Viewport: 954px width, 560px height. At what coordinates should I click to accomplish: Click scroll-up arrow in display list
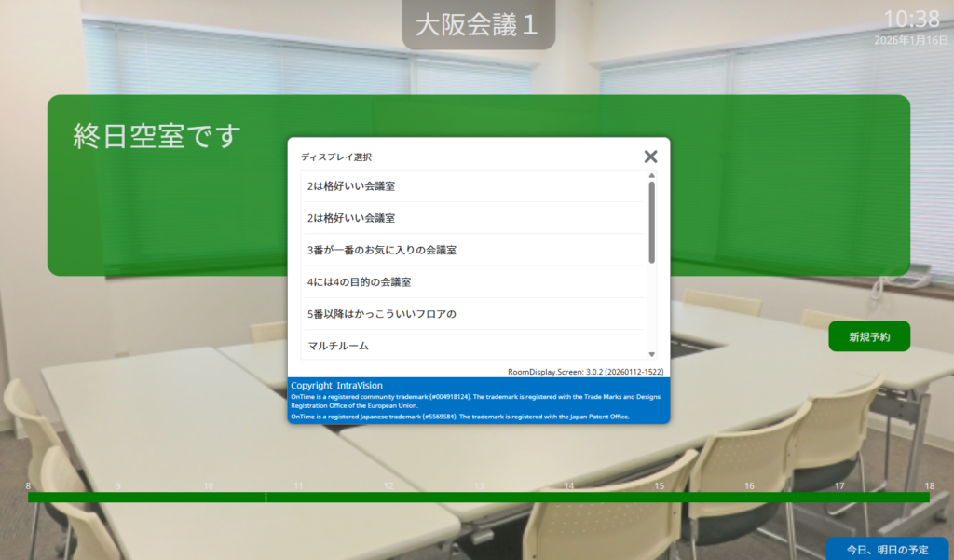tap(651, 175)
